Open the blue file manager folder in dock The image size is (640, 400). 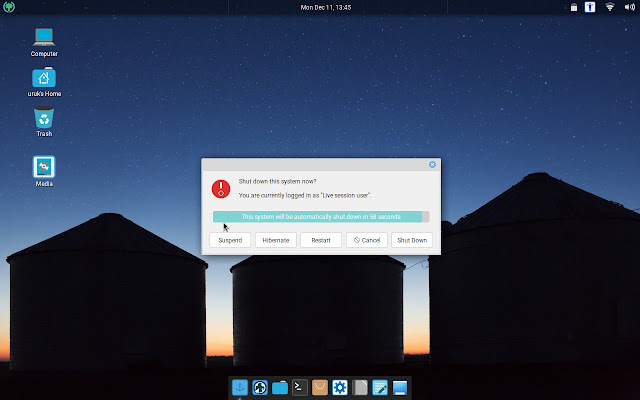280,387
